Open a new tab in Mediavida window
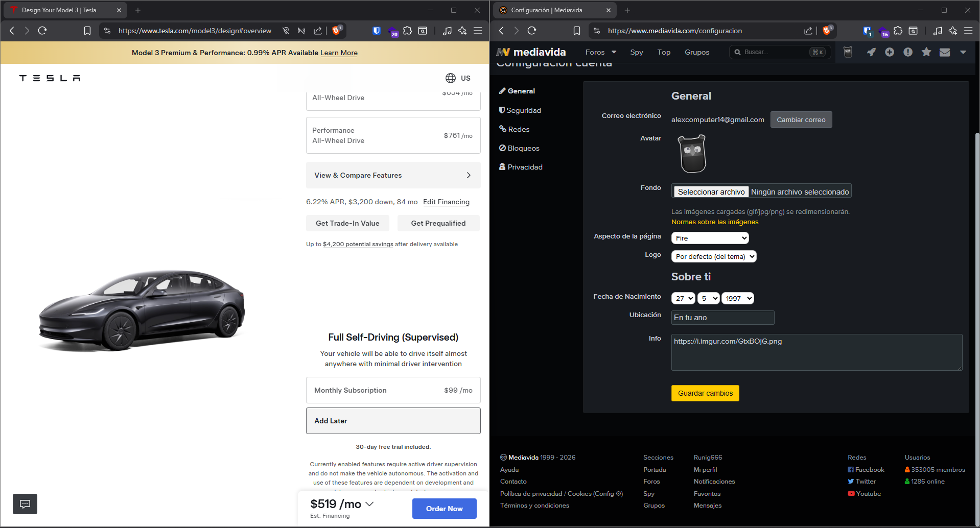Image resolution: width=980 pixels, height=528 pixels. tap(627, 10)
